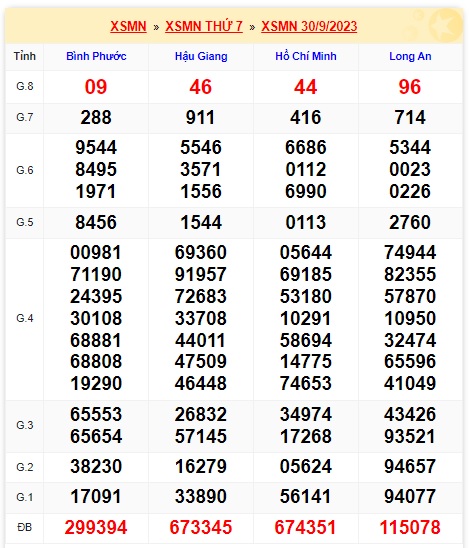Screen dimensions: 470x548
Task: Click the G.3 number 34974
Action: (x=306, y=414)
